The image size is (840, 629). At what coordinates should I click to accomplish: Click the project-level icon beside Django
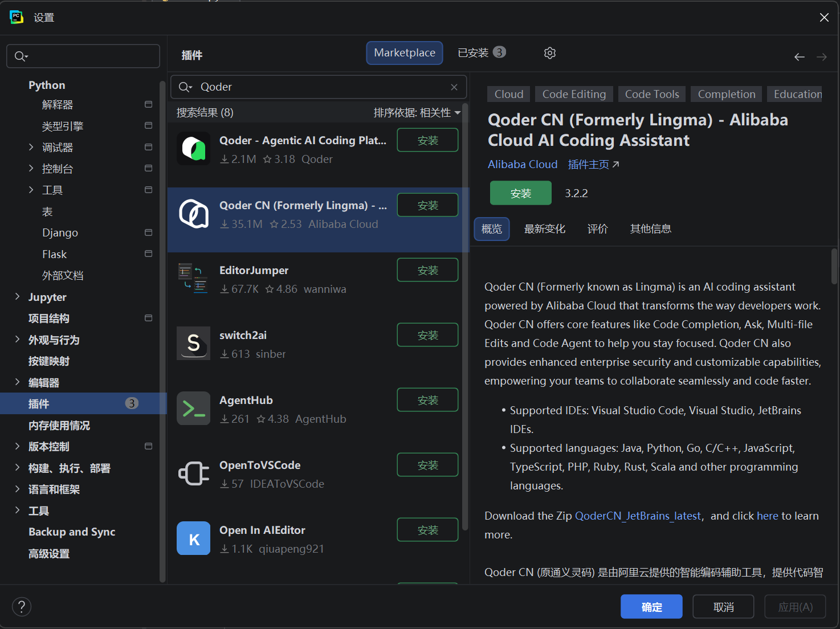point(149,232)
